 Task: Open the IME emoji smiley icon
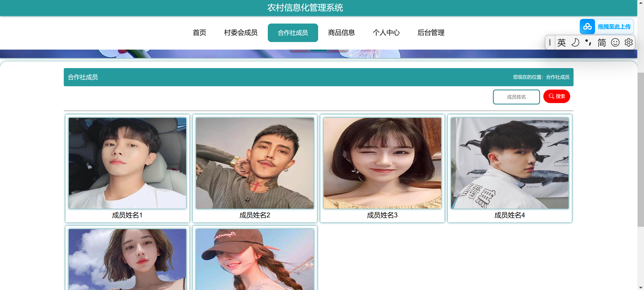[x=615, y=43]
